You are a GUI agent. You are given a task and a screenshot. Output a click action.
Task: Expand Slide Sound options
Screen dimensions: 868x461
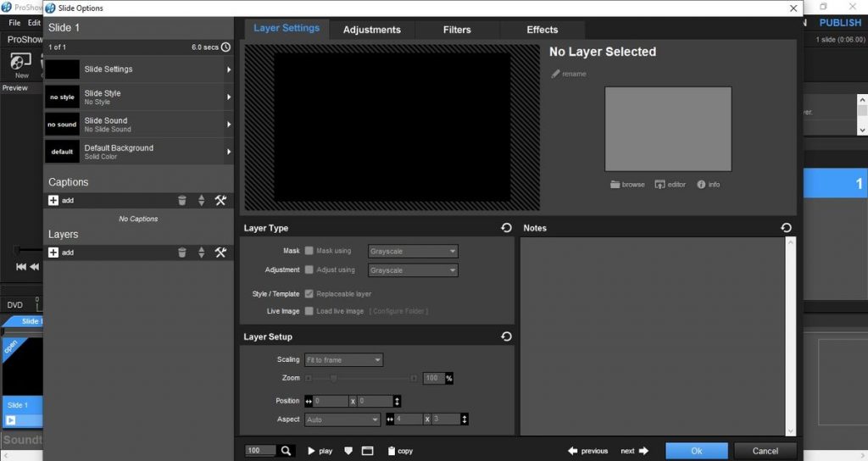tap(229, 125)
